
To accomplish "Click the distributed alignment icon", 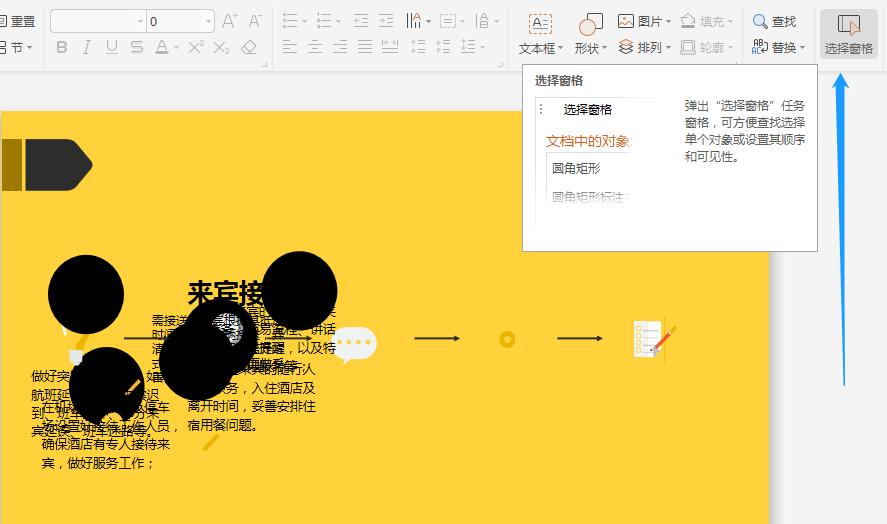I will pos(390,47).
